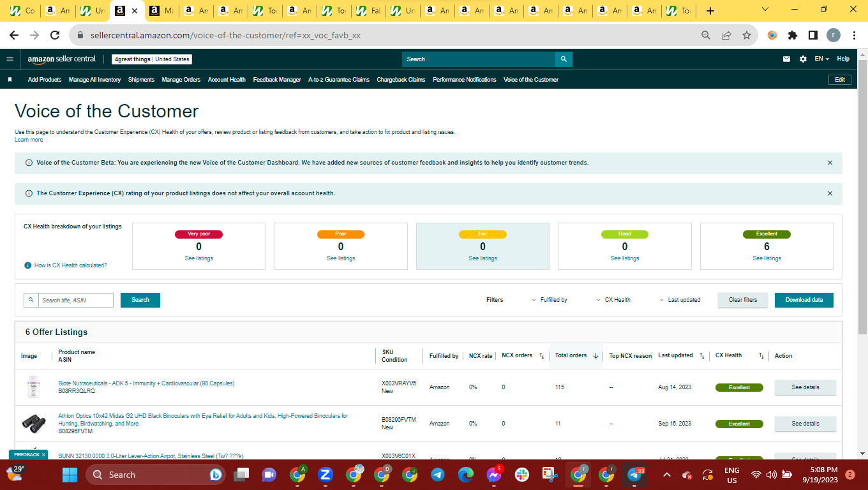Open Zoom from the taskbar
The height and width of the screenshot is (490, 868).
coord(325,475)
